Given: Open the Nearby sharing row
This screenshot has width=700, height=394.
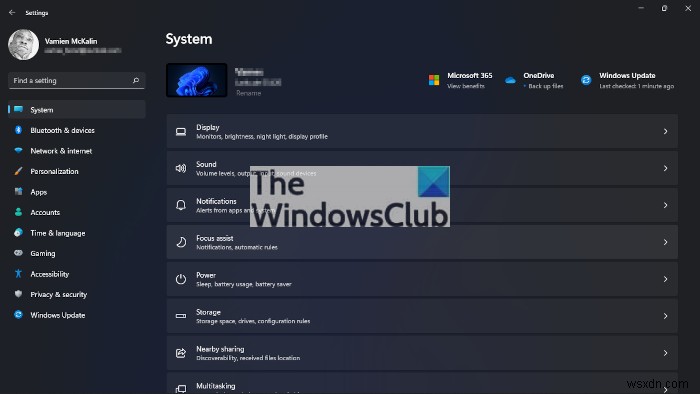Looking at the screenshot, I should pyautogui.click(x=422, y=353).
